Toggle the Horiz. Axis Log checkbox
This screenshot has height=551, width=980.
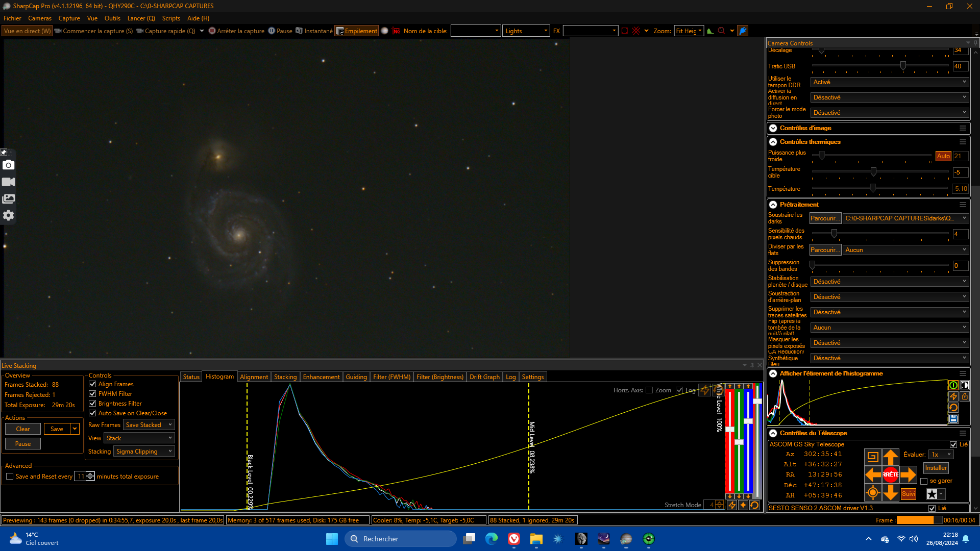tap(679, 390)
